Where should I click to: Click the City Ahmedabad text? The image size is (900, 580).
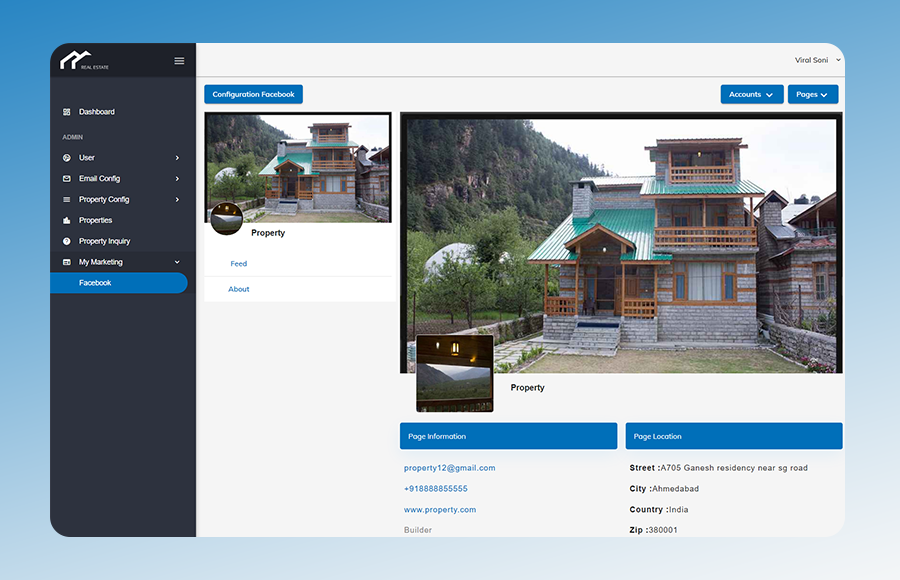click(664, 489)
